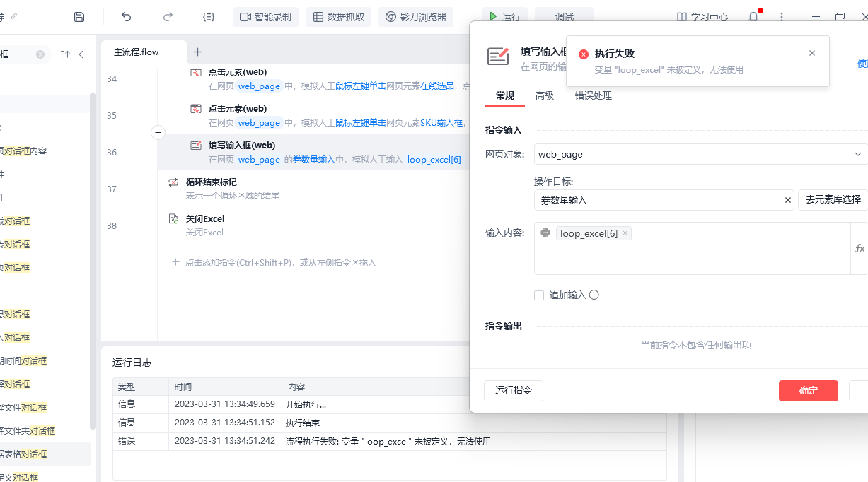The image size is (868, 482).
Task: Switch to the 错误处理 tab
Action: 593,95
